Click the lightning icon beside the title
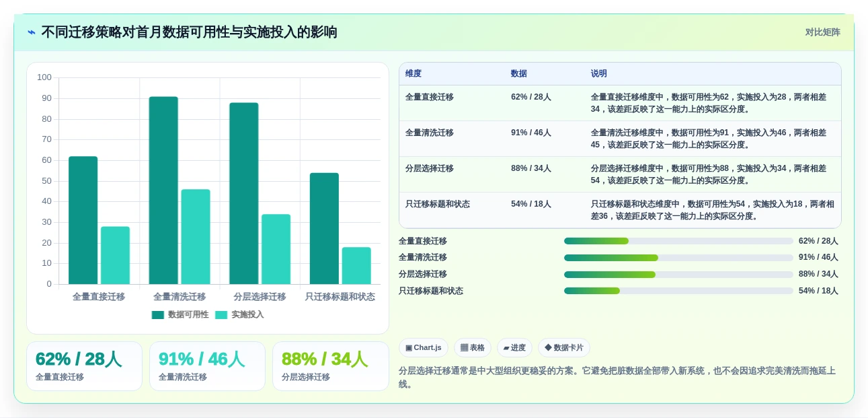868x418 pixels. [x=32, y=32]
